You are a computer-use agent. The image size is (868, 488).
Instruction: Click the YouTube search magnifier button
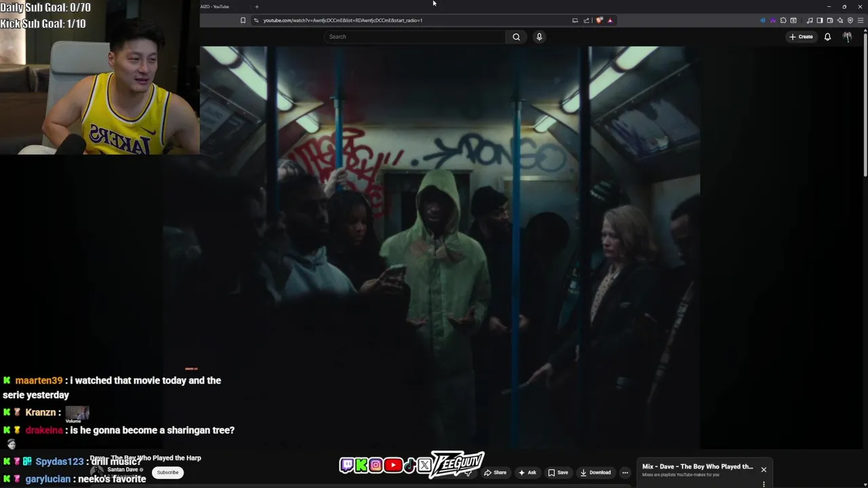[516, 37]
